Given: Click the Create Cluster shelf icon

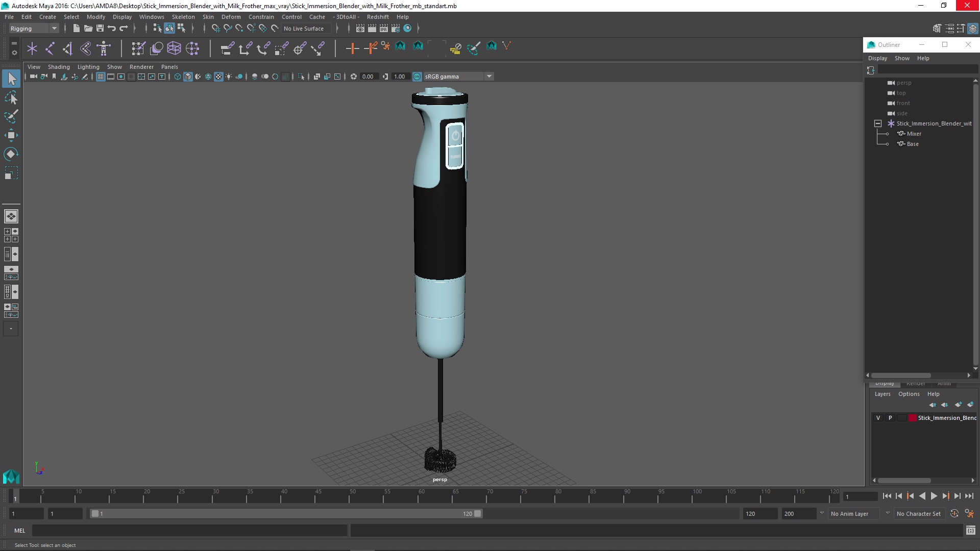Looking at the screenshot, I should pos(192,48).
